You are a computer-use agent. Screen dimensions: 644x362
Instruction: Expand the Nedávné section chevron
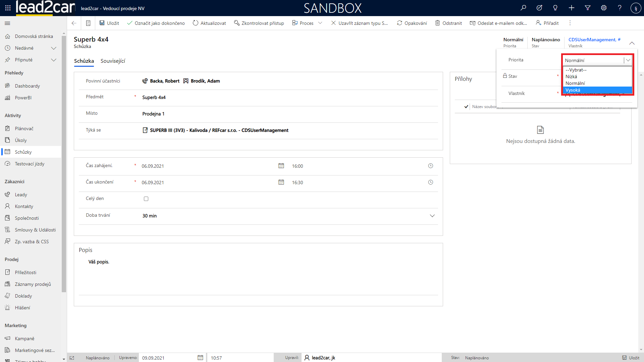click(54, 48)
